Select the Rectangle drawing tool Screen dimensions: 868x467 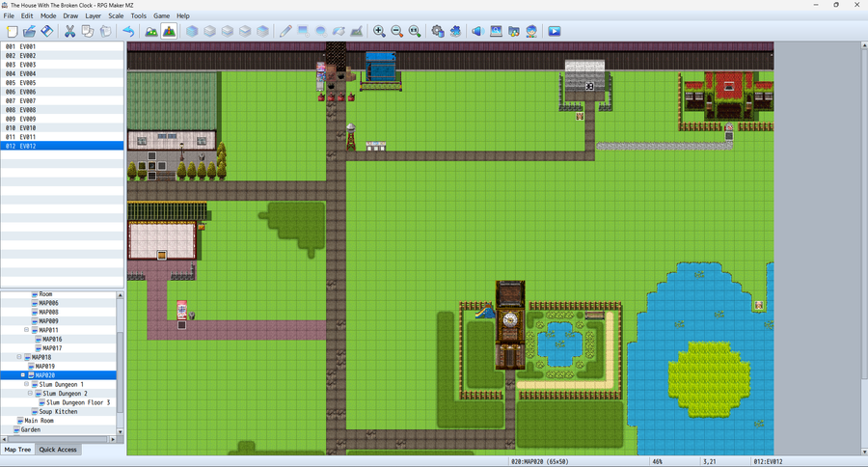[x=304, y=31]
